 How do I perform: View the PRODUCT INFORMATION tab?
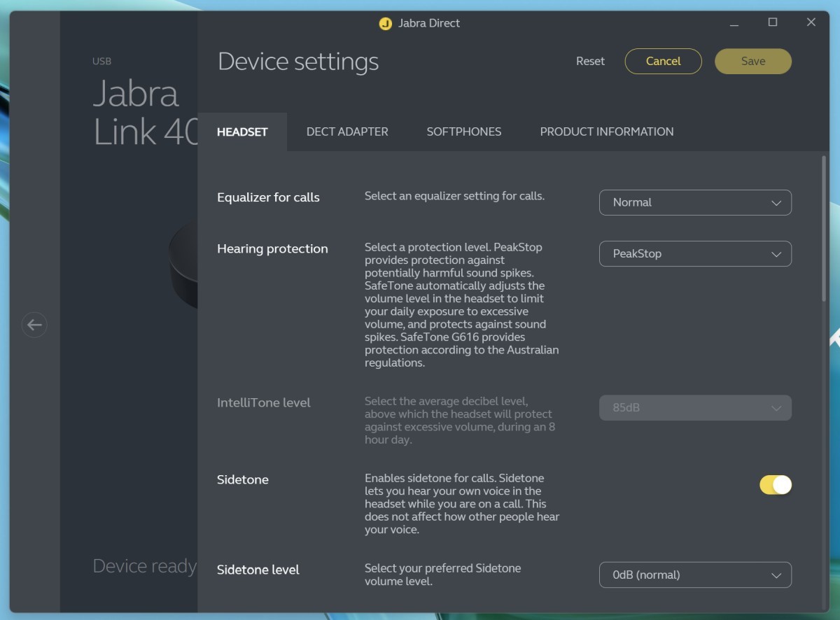point(606,132)
